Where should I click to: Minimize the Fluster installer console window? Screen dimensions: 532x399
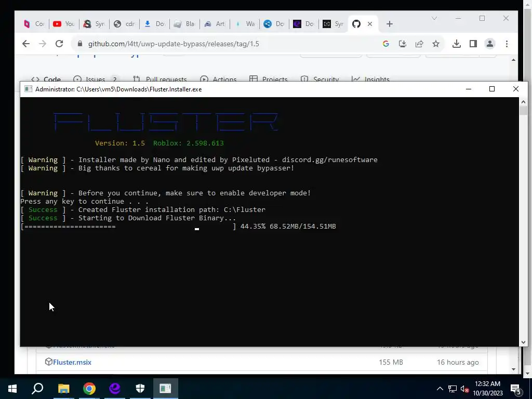[469, 89]
